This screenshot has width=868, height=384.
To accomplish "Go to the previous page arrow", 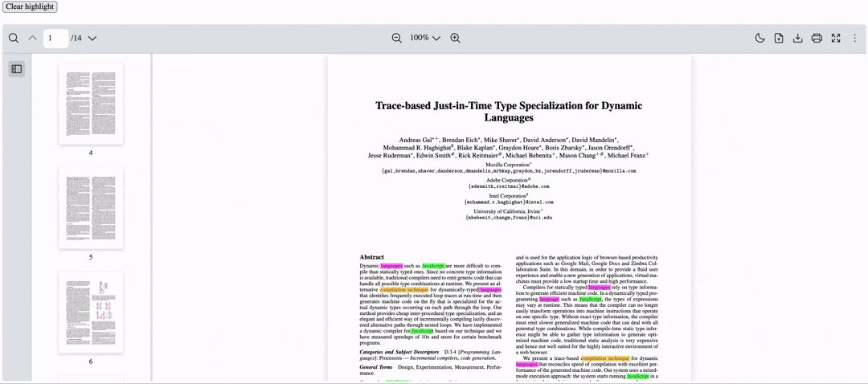I will pyautogui.click(x=33, y=39).
